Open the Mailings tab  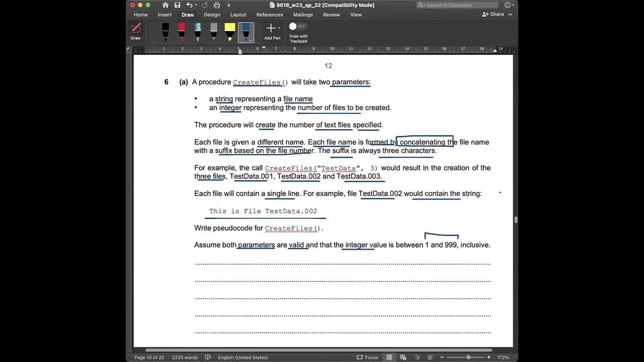point(303,15)
